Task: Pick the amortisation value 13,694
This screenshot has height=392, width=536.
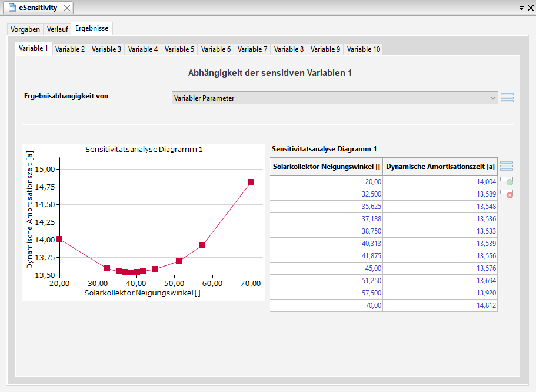Action: click(440, 281)
